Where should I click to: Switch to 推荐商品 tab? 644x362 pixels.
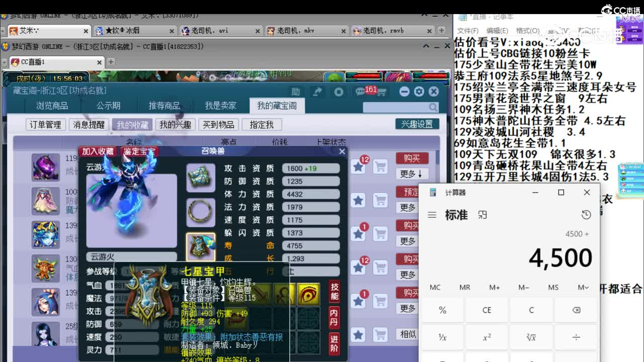[164, 106]
